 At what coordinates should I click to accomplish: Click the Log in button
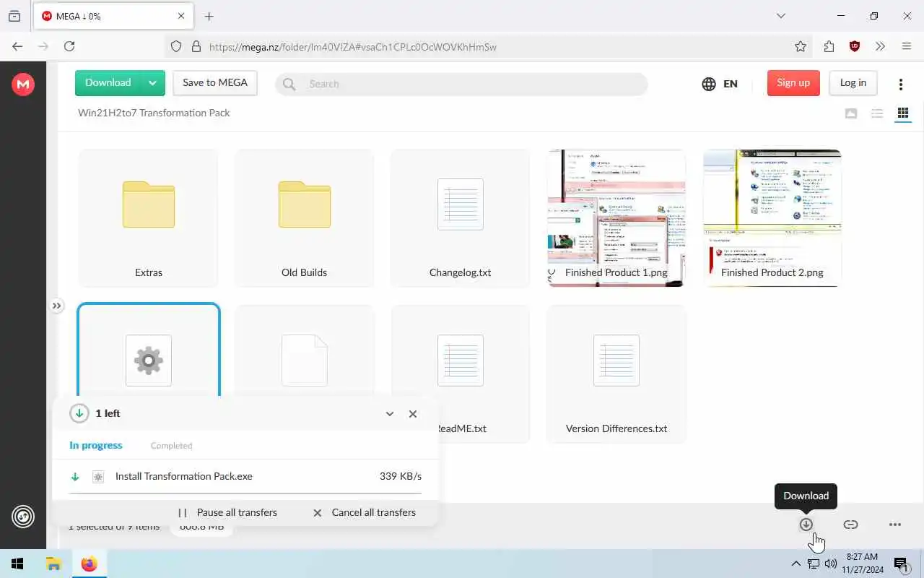pyautogui.click(x=853, y=83)
